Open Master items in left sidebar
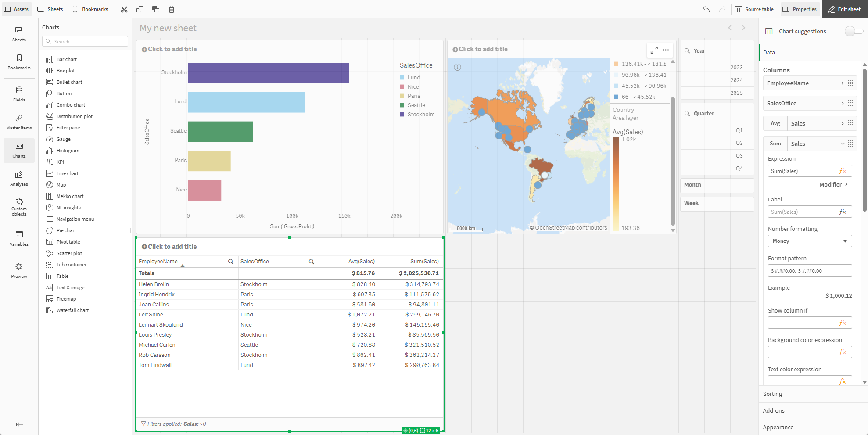Viewport: 868px width, 435px height. [x=19, y=122]
